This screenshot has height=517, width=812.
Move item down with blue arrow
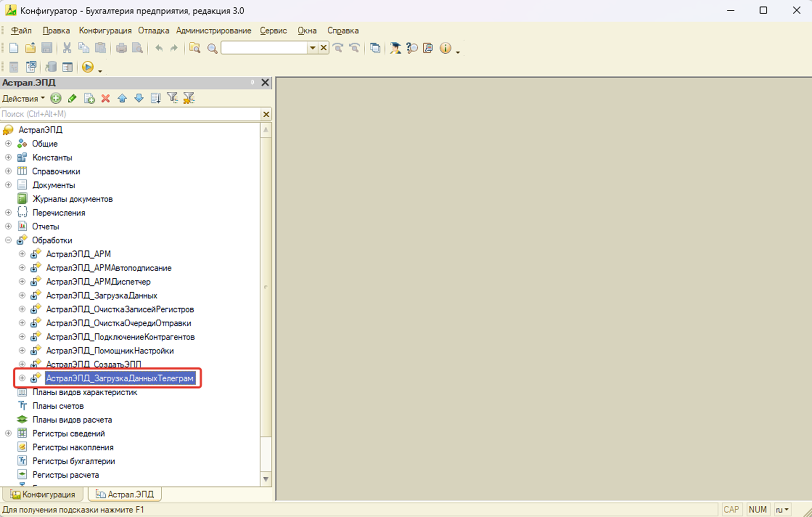coord(139,98)
